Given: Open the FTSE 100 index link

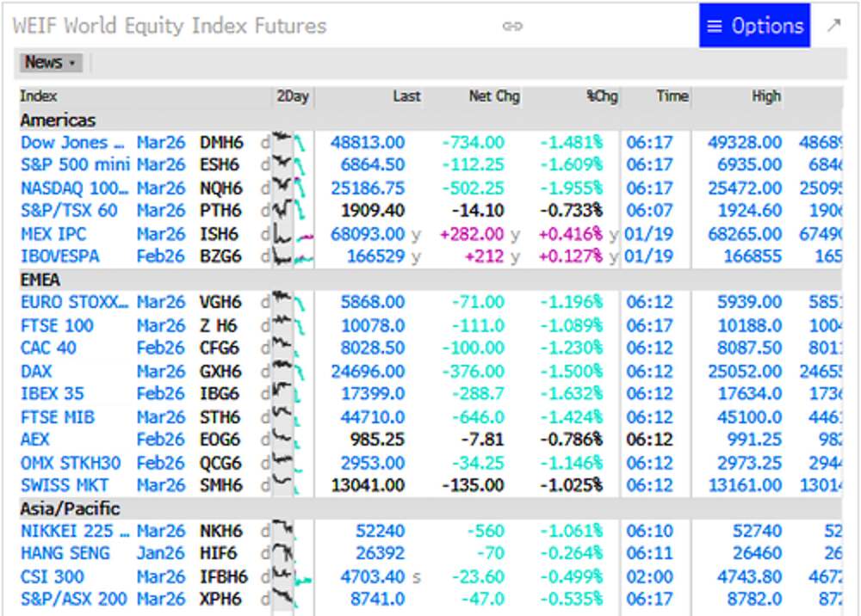Looking at the screenshot, I should pyautogui.click(x=57, y=326).
